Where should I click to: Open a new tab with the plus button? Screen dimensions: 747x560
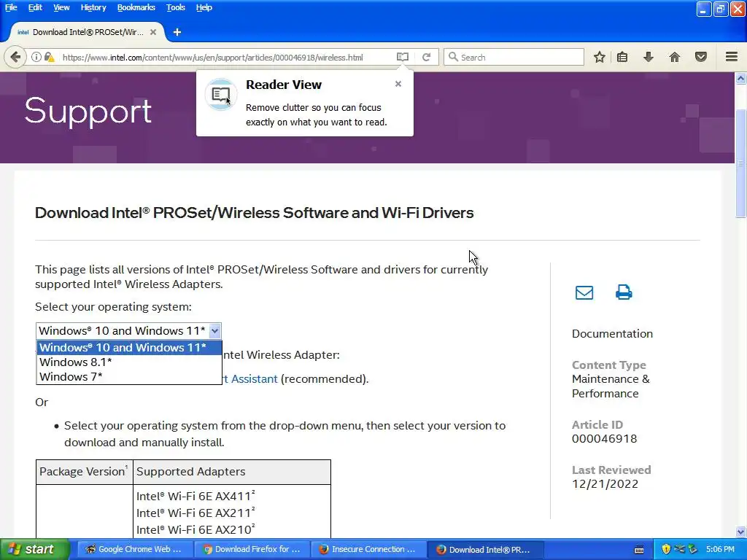click(x=177, y=32)
